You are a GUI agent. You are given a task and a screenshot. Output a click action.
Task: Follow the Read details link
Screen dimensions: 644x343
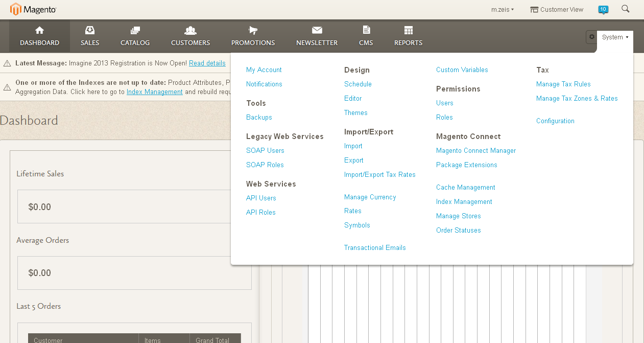[x=207, y=63]
